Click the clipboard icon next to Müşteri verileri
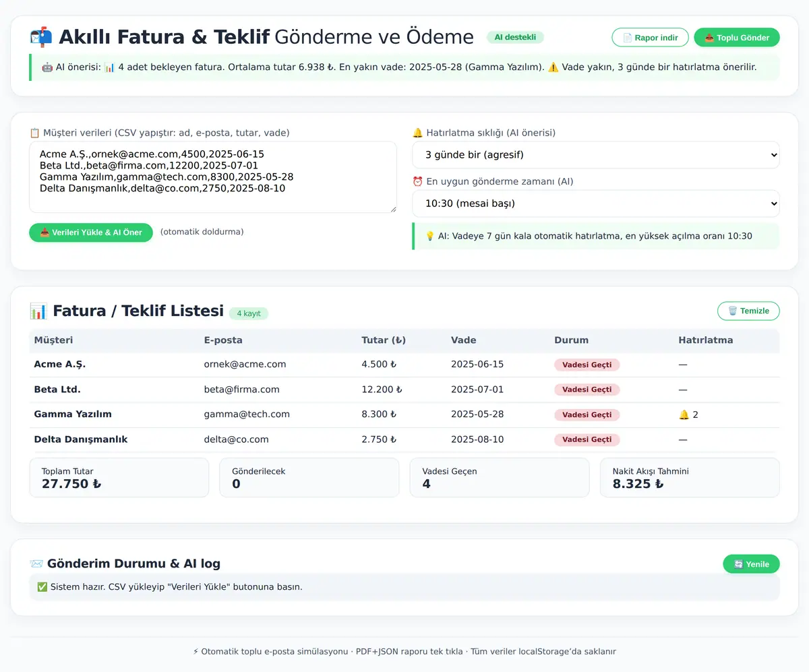809x672 pixels. tap(34, 133)
